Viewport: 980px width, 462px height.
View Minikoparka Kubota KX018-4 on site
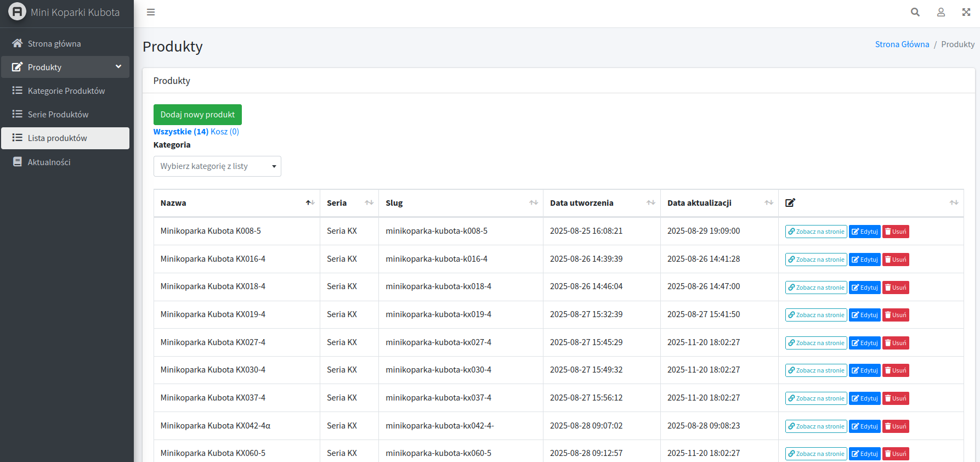(x=816, y=288)
